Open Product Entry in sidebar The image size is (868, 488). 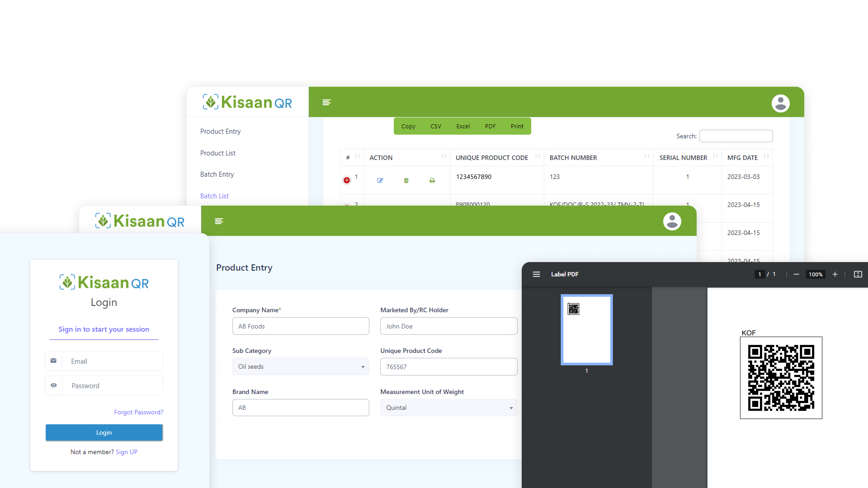point(220,131)
